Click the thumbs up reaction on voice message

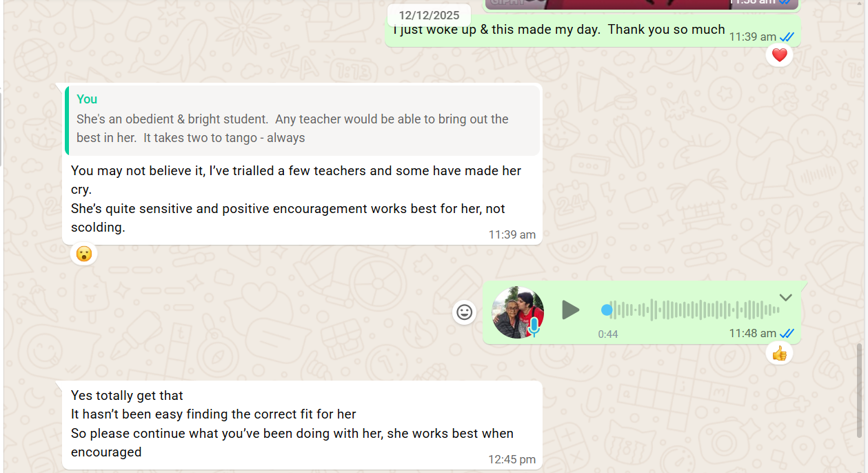779,354
